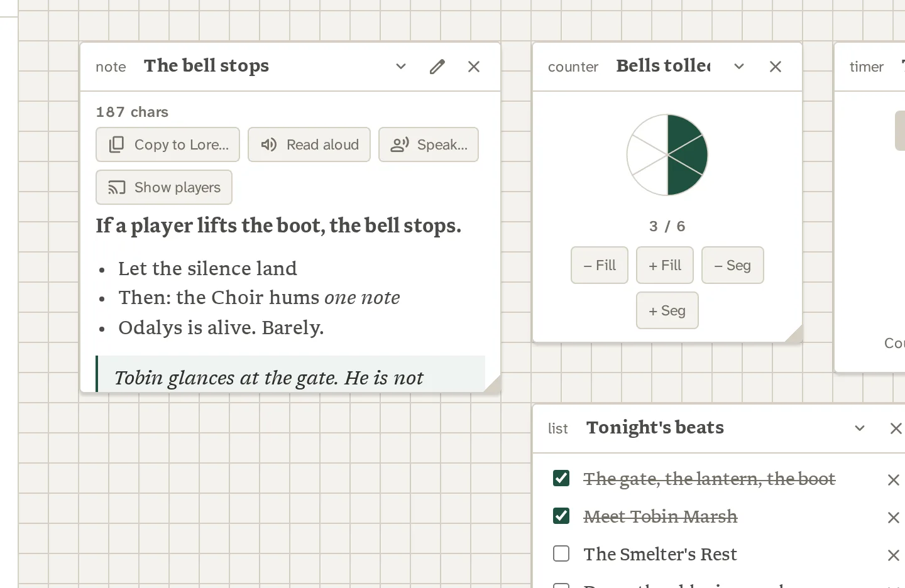Collapse the Bells tolled counter chevron
905x588 pixels.
739,67
